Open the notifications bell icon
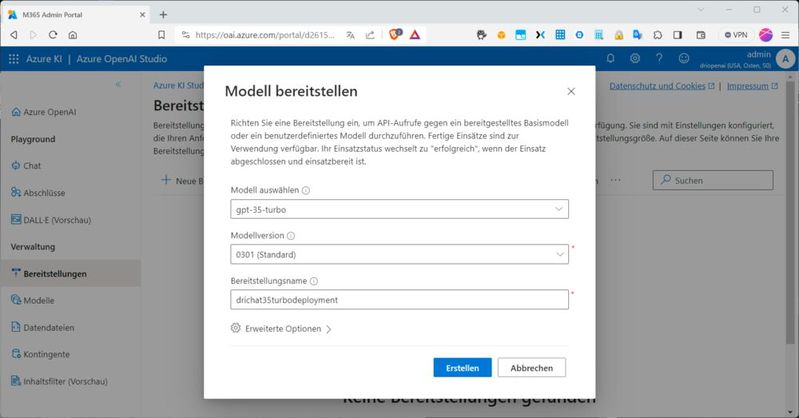This screenshot has height=418, width=799. pos(610,58)
